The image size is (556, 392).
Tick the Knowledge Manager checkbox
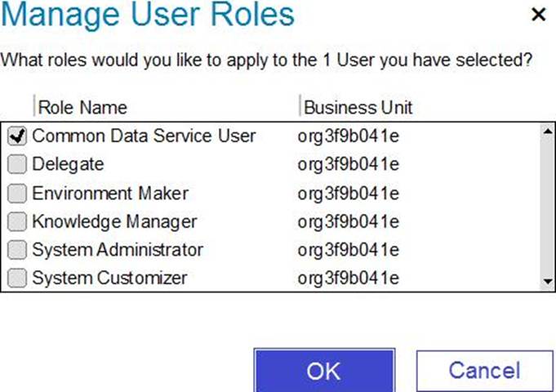click(17, 221)
